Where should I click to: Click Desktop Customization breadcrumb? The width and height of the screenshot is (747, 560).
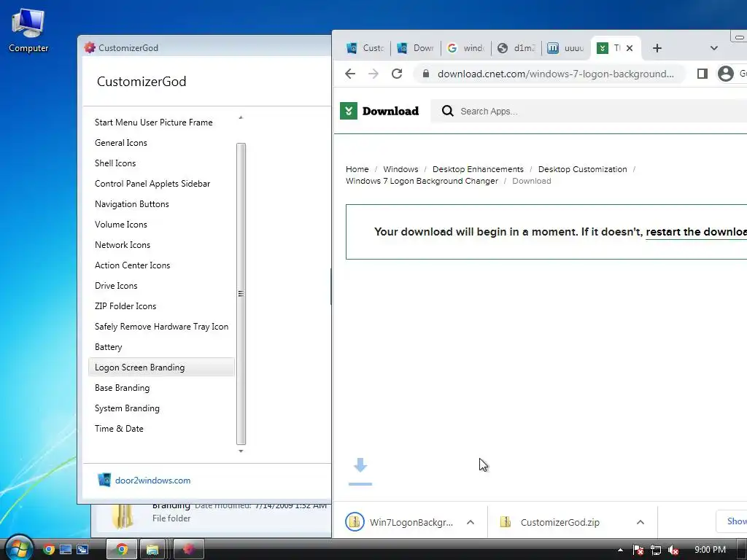click(583, 169)
